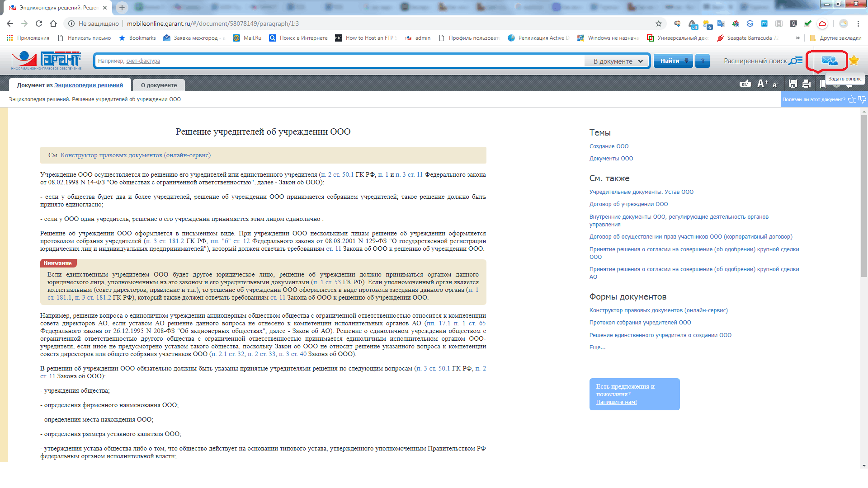Go to browser home page

point(53,23)
